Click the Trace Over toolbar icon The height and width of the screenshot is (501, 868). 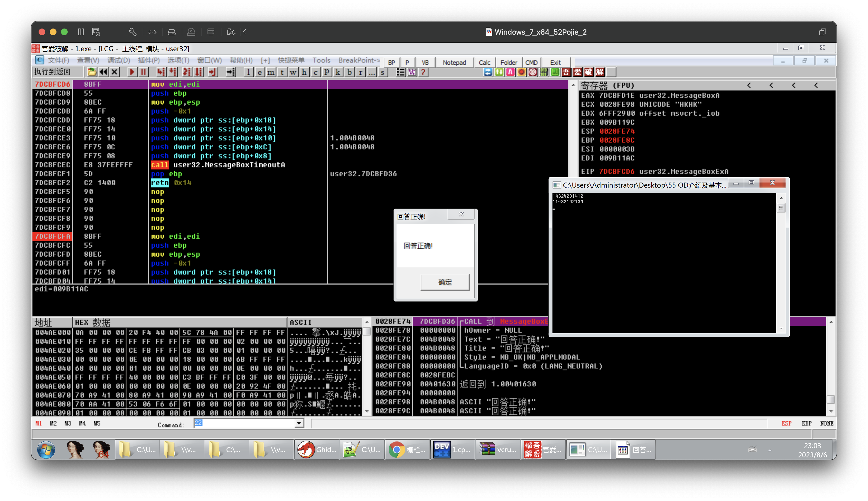click(198, 72)
